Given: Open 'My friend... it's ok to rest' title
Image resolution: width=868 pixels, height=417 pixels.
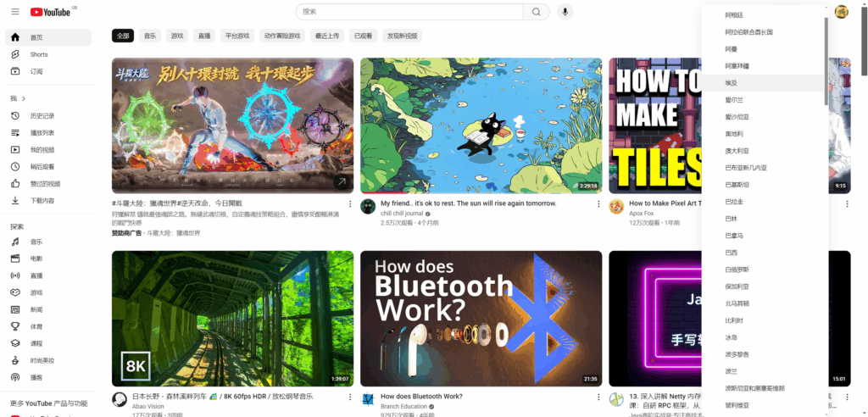Looking at the screenshot, I should (468, 203).
